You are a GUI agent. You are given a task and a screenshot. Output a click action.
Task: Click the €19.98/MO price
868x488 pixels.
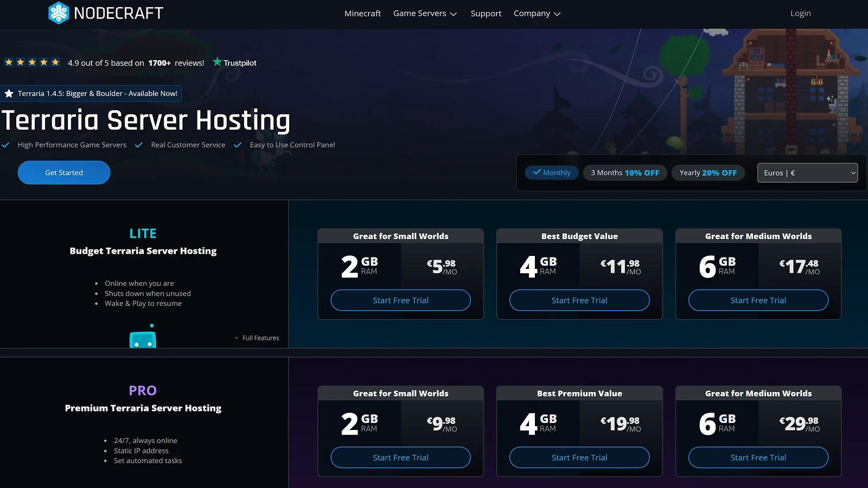(x=621, y=423)
